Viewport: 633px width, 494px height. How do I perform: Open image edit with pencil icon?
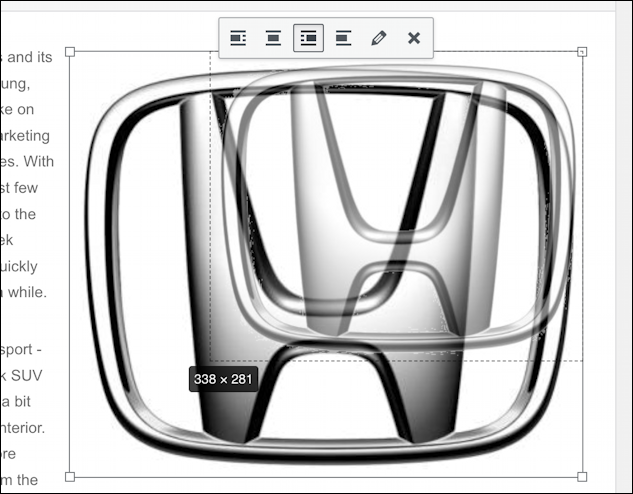[x=379, y=38]
